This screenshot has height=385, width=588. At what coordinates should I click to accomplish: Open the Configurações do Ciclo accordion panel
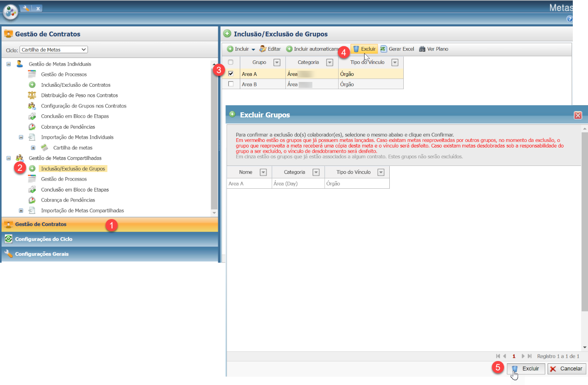click(x=110, y=239)
